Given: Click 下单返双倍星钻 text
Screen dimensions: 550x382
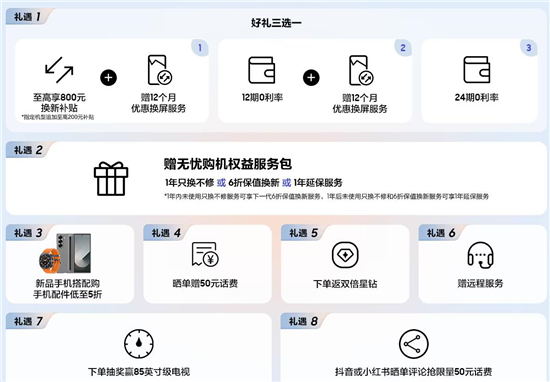Looking at the screenshot, I should coord(345,284).
